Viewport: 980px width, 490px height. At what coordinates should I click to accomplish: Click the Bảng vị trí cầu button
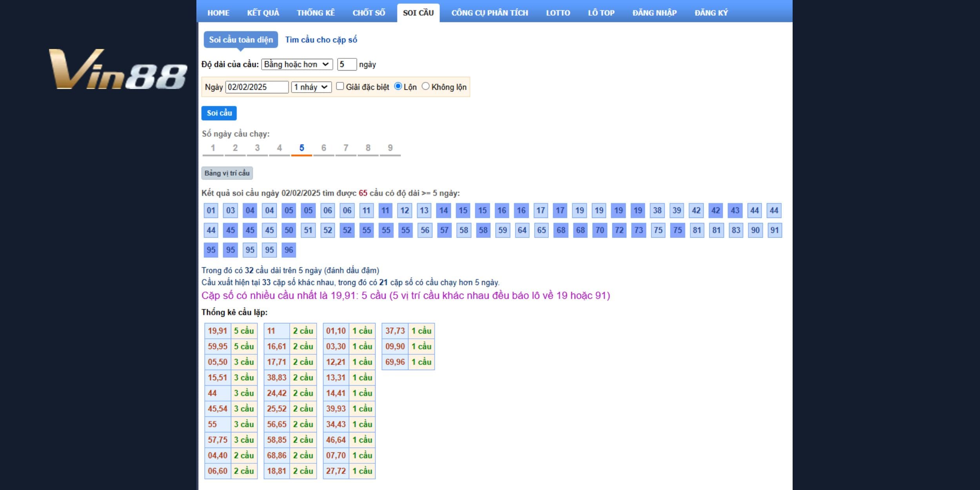[x=227, y=173]
